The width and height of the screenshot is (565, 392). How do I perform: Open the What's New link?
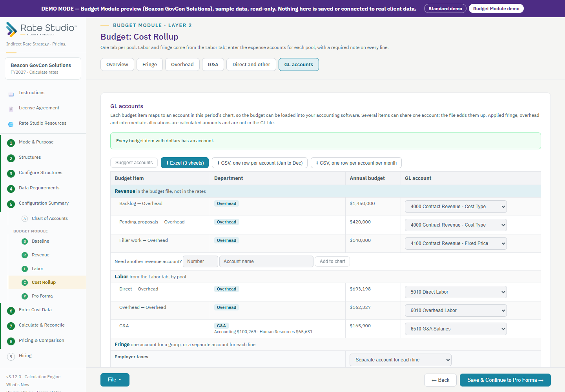click(18, 385)
